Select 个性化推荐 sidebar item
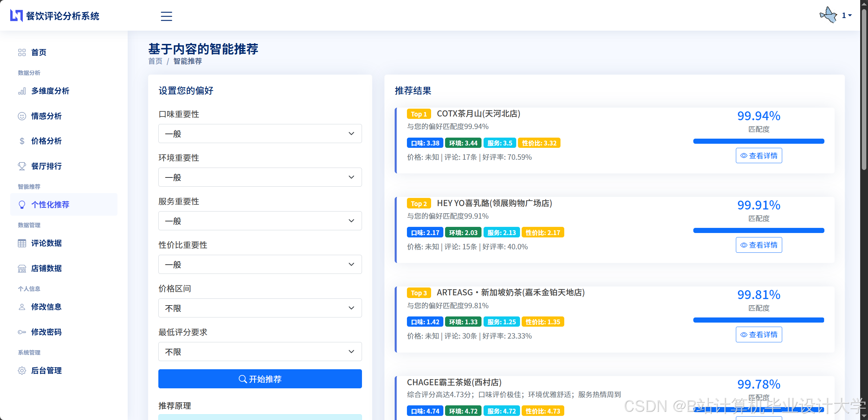Screen dimensions: 868x420 (x=50, y=204)
